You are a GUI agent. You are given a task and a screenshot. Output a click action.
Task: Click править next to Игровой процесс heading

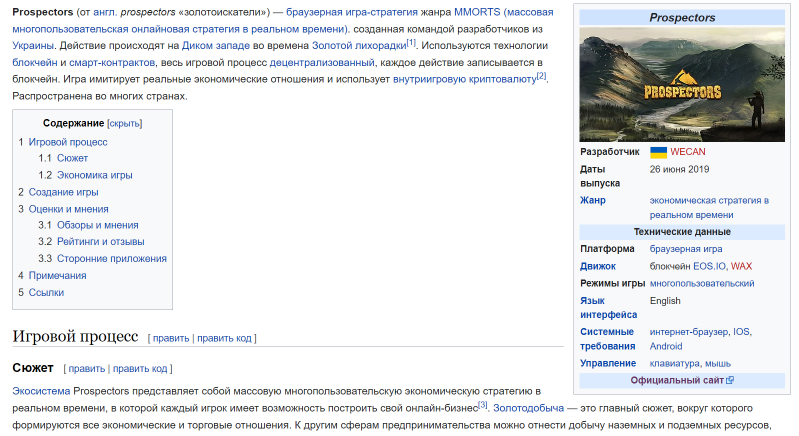[170, 338]
